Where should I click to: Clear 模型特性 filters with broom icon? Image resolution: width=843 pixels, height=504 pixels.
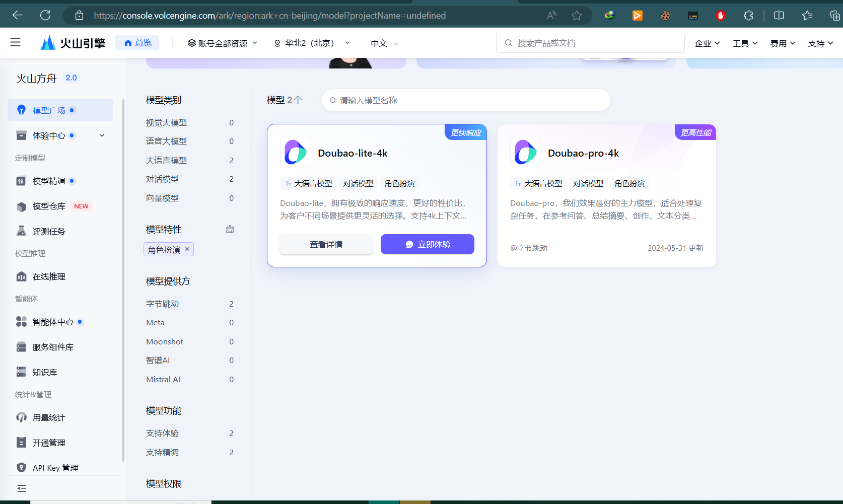click(230, 229)
